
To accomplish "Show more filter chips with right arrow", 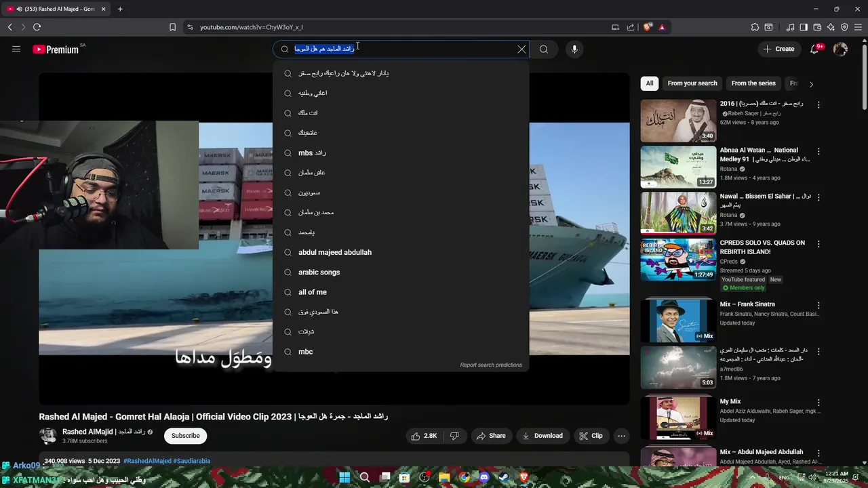I will pos(811,84).
